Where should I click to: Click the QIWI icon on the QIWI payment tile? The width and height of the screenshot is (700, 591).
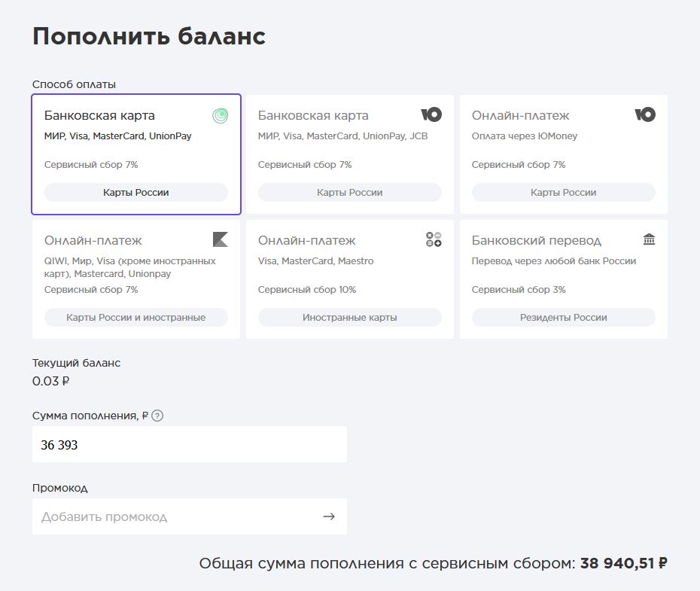(220, 239)
